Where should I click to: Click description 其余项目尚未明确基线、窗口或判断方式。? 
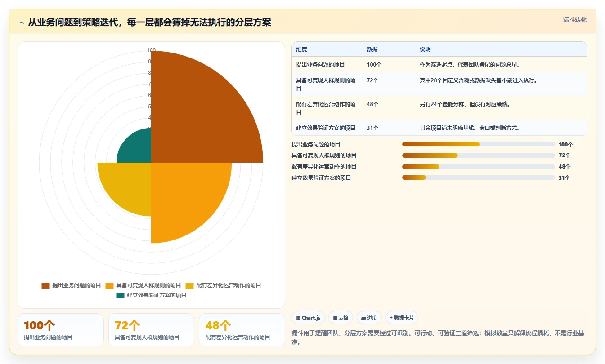470,128
